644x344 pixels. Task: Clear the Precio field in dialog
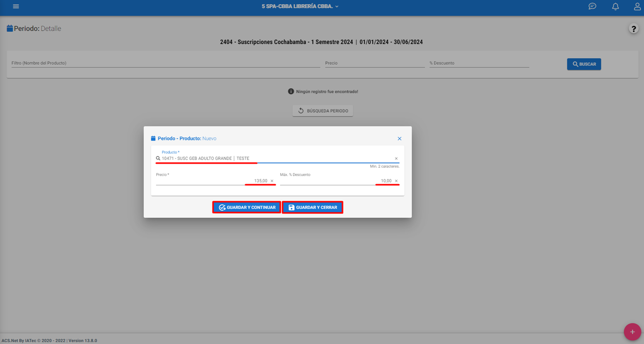pyautogui.click(x=272, y=181)
